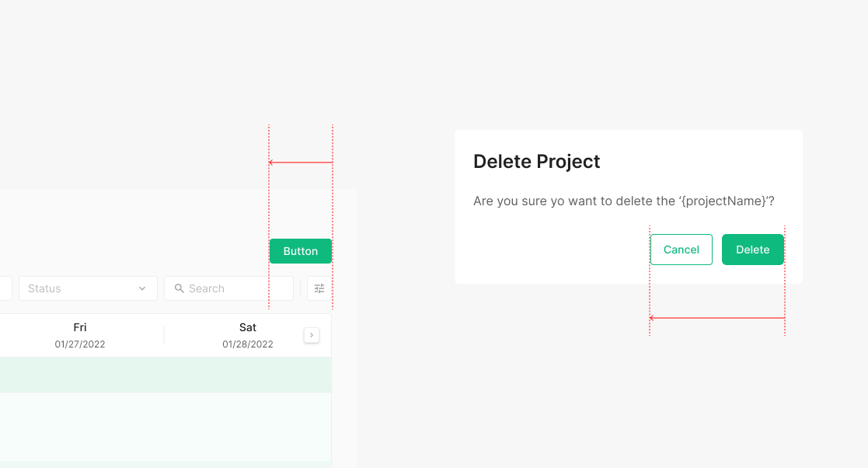
Task: Focus the Search input field
Action: click(233, 288)
